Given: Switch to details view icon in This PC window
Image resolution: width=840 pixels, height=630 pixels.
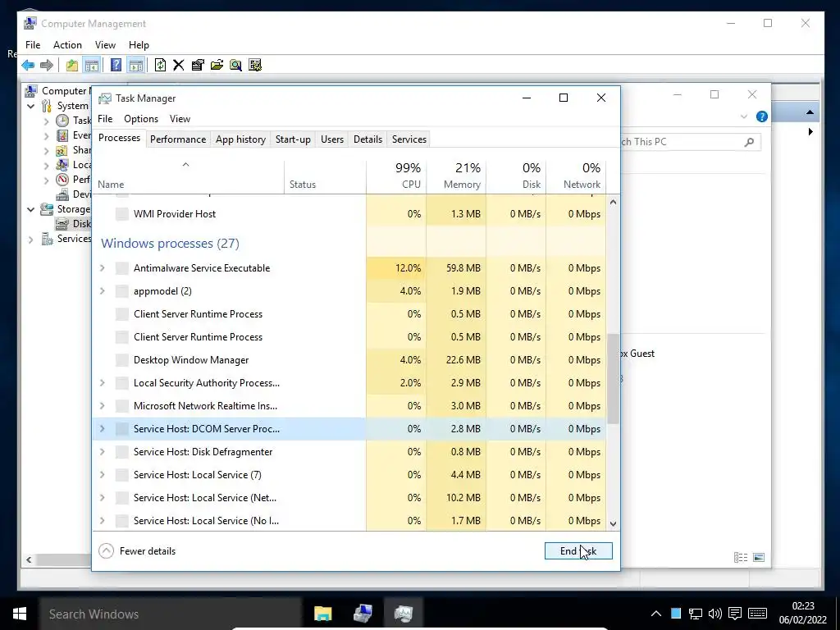Looking at the screenshot, I should [741, 558].
